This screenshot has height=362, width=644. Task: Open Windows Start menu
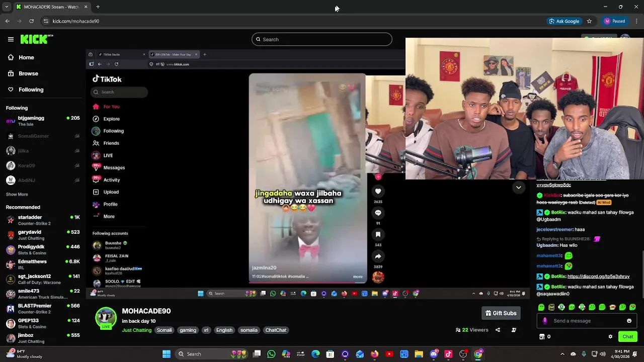167,354
